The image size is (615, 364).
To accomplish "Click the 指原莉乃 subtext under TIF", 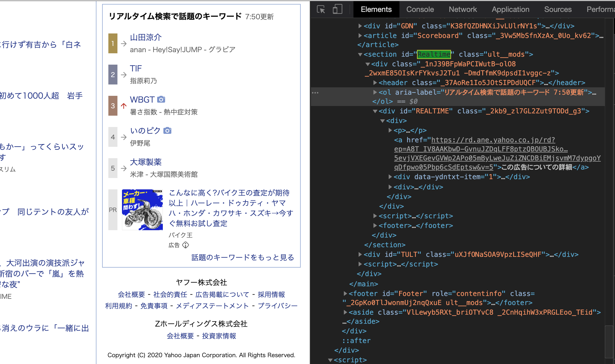I will (143, 81).
